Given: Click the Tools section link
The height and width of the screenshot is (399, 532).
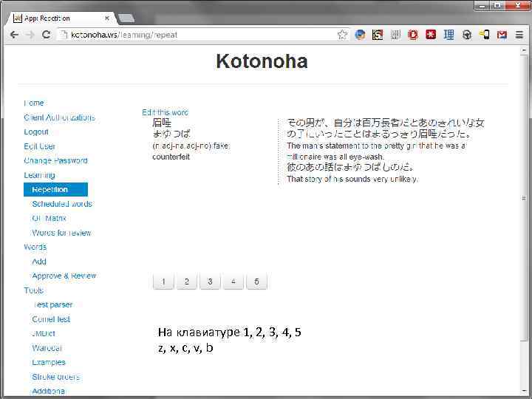Looking at the screenshot, I should click(x=33, y=290).
